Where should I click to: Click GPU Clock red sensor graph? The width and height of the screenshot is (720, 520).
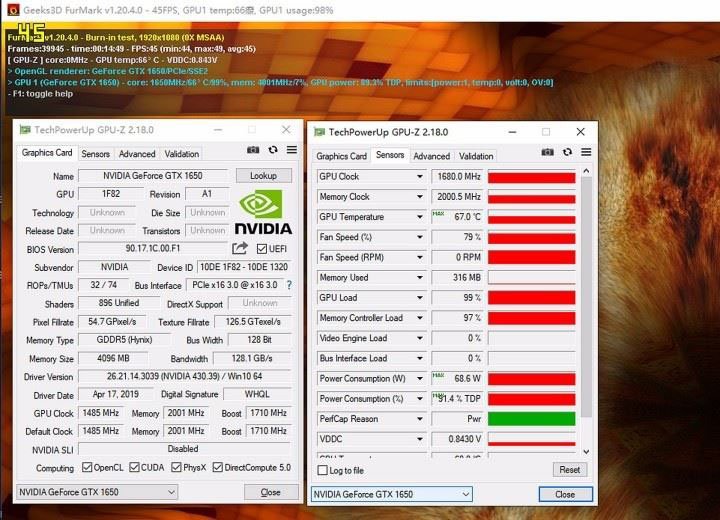click(532, 176)
